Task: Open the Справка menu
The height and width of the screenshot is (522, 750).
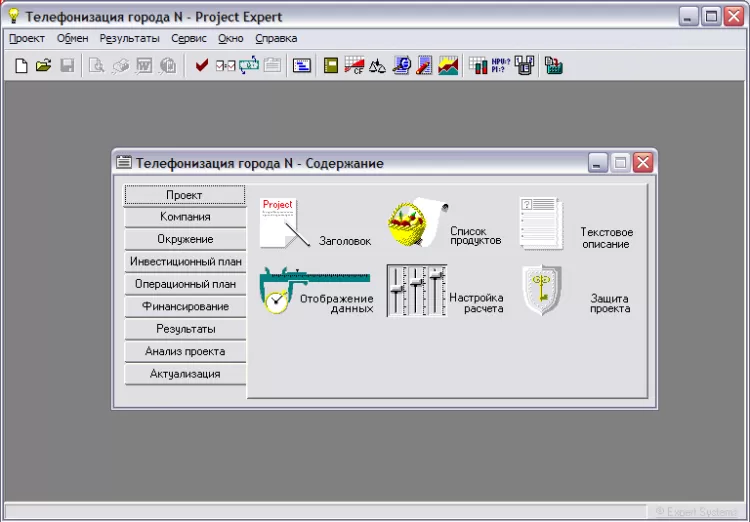Action: pyautogui.click(x=276, y=39)
